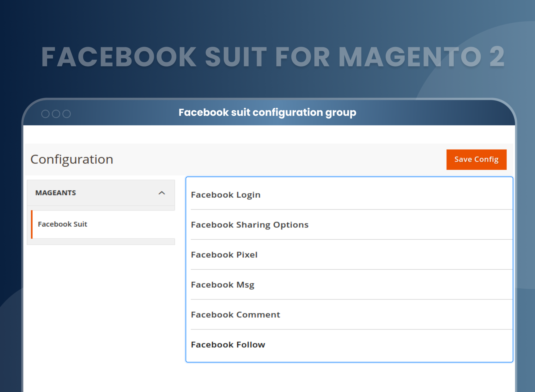535x392 pixels.
Task: Open the Facebook Comment settings section
Action: point(235,314)
